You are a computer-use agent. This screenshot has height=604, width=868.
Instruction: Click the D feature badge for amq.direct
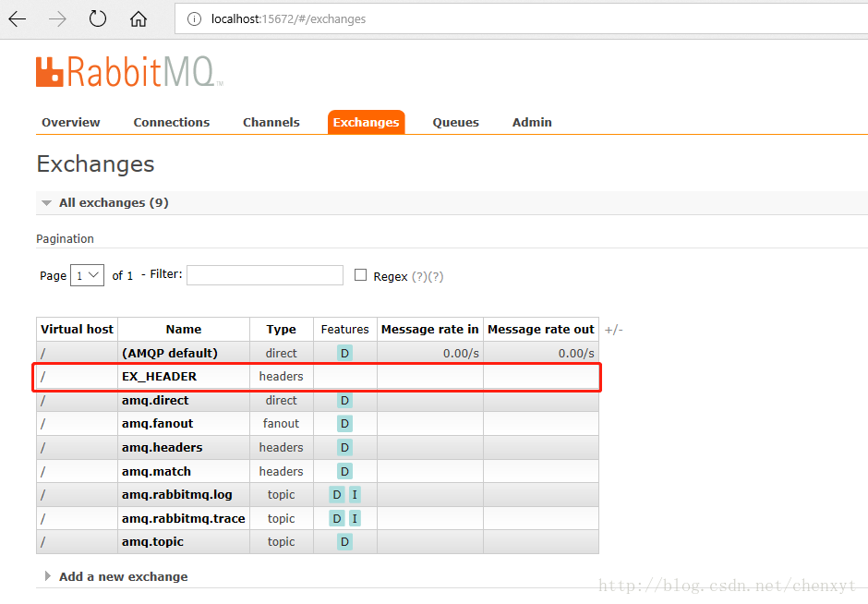[344, 400]
